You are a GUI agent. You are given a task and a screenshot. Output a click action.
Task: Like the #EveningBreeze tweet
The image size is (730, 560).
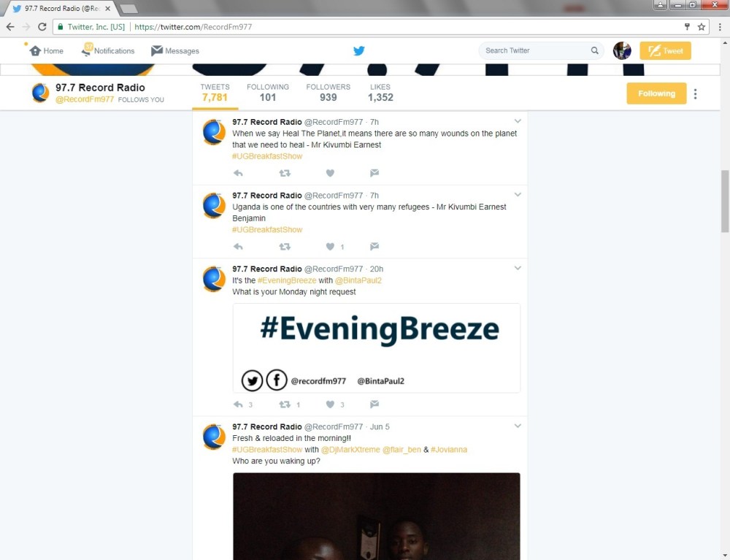coord(330,404)
